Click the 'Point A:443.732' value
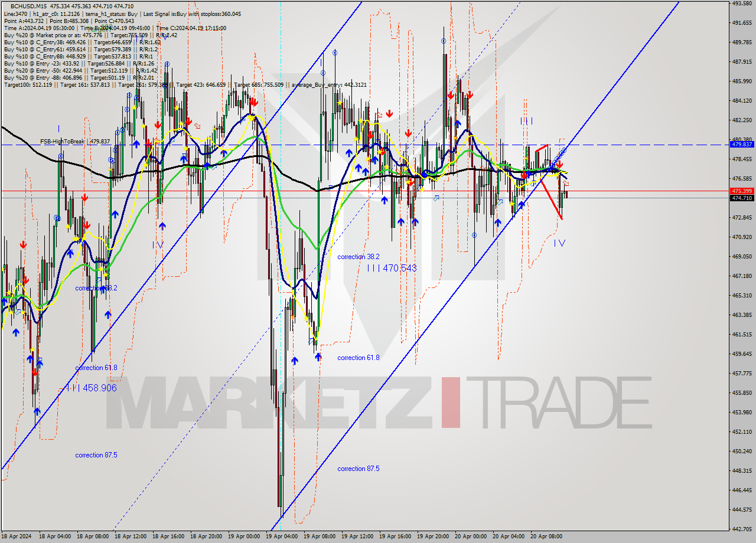Viewport: 756px width, 543px height. (x=23, y=21)
